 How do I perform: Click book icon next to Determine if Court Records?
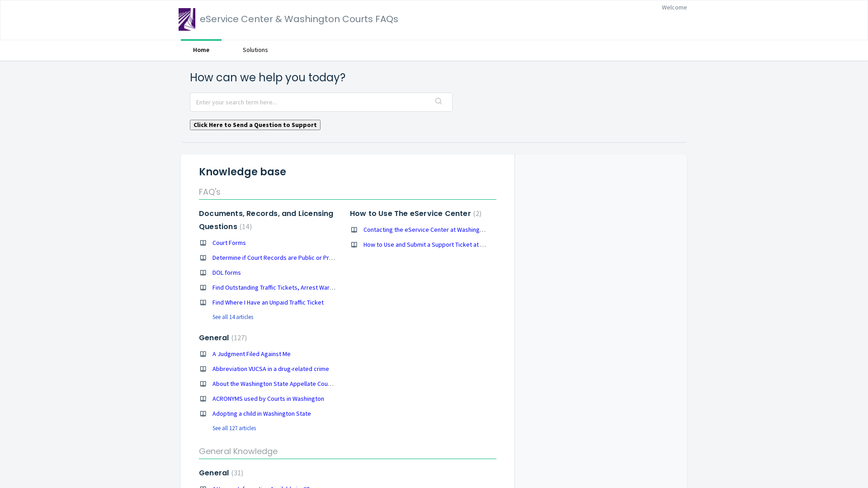(x=203, y=258)
